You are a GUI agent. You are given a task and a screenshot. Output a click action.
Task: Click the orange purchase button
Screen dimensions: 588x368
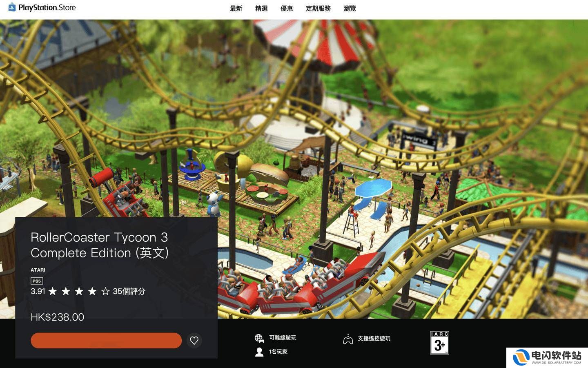(x=106, y=340)
